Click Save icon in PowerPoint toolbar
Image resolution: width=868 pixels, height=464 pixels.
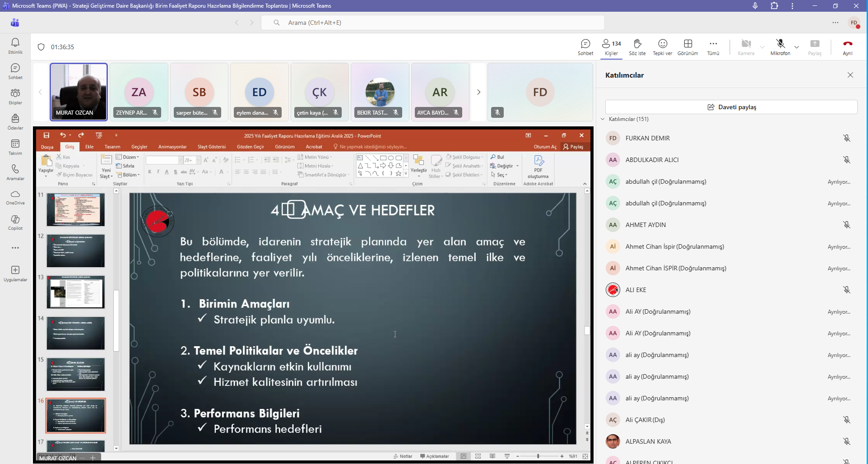[46, 135]
